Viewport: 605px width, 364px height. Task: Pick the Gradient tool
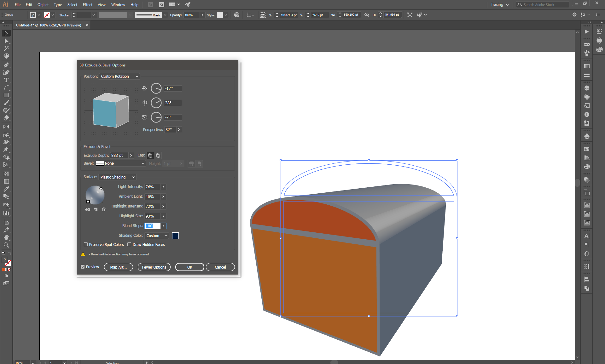click(6, 181)
